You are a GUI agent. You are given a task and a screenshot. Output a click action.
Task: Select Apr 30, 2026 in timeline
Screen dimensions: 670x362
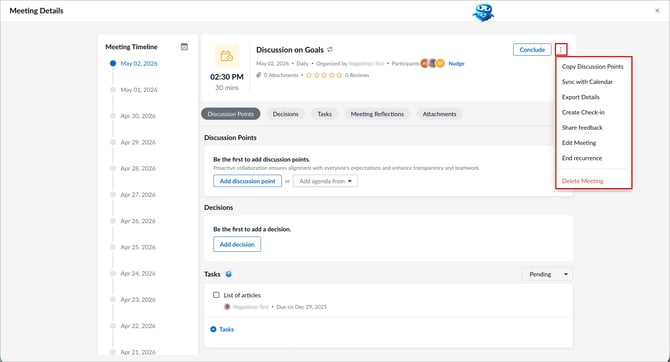pyautogui.click(x=138, y=116)
